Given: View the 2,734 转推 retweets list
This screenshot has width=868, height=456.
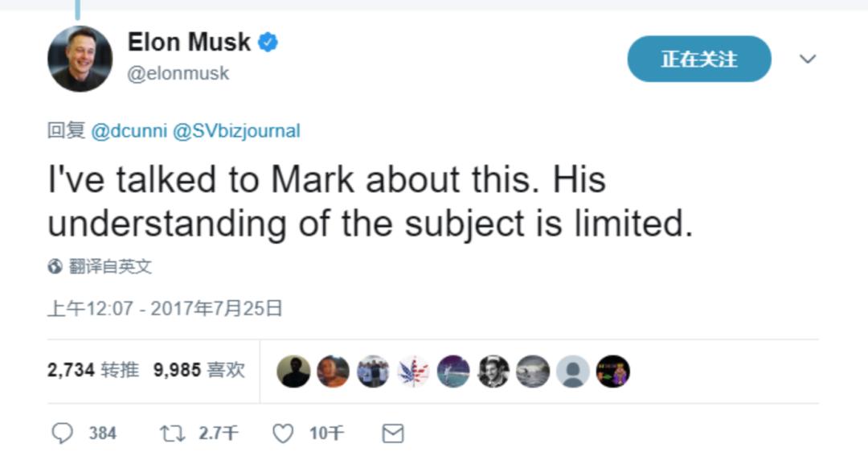Looking at the screenshot, I should pos(93,370).
